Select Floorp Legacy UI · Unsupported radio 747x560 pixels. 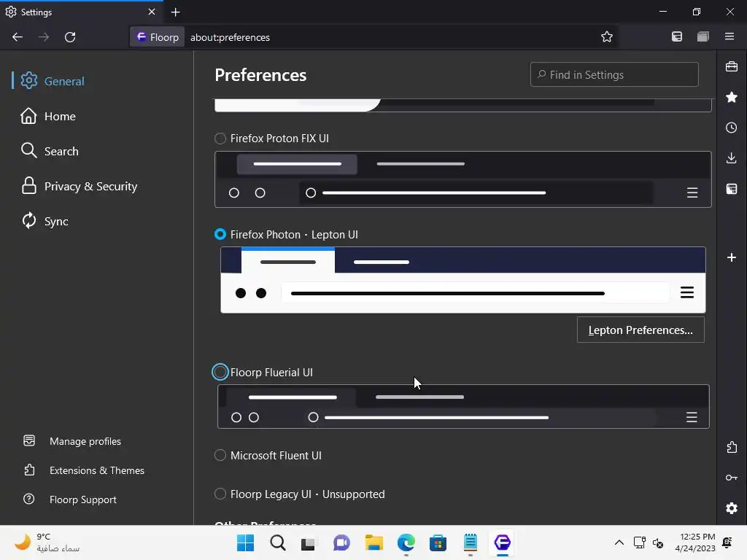pos(220,494)
